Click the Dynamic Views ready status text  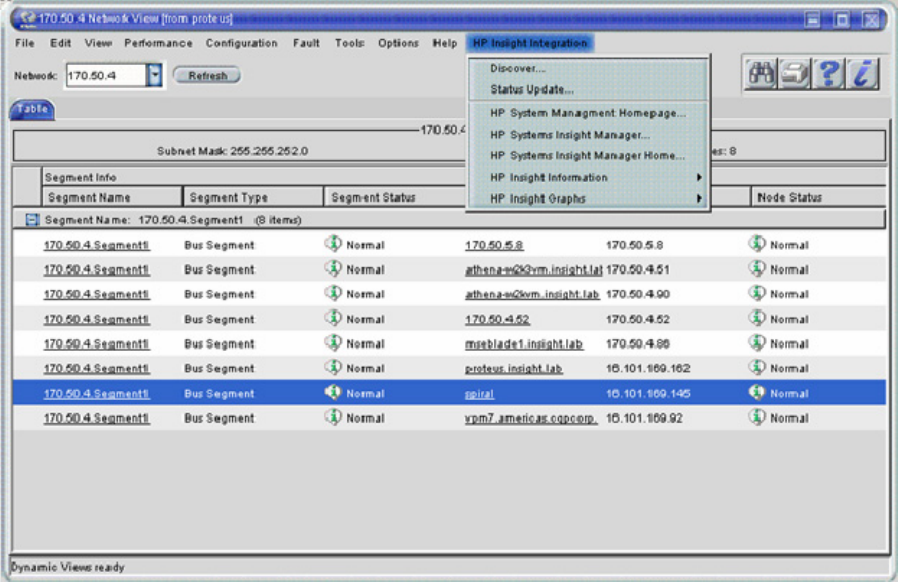point(68,567)
